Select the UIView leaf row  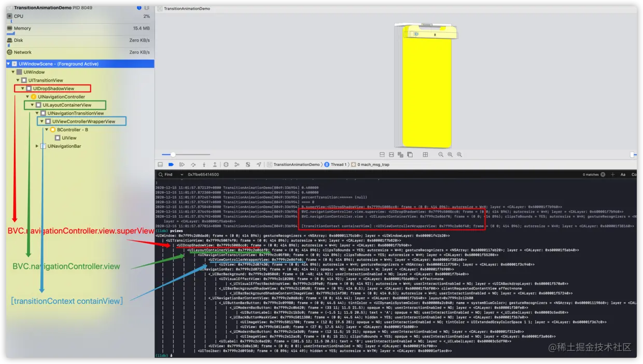point(80,138)
